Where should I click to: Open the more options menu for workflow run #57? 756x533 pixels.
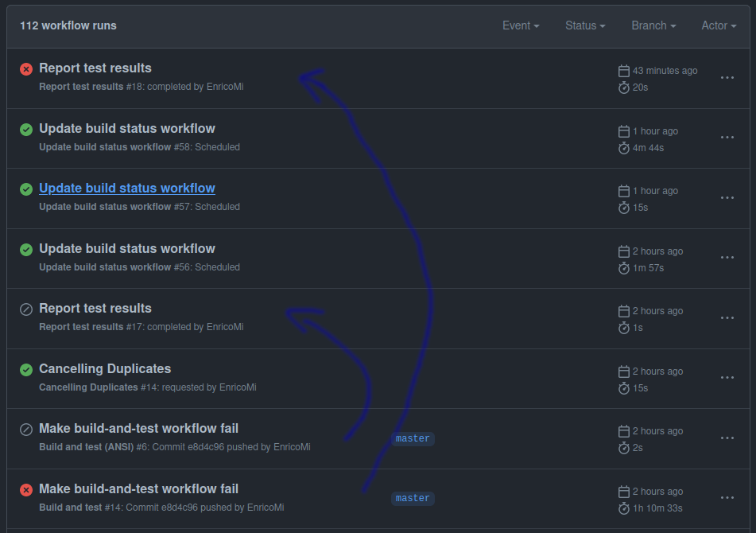727,198
